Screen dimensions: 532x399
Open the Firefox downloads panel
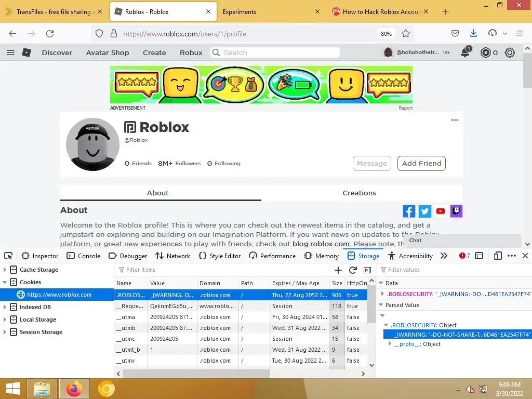(474, 33)
